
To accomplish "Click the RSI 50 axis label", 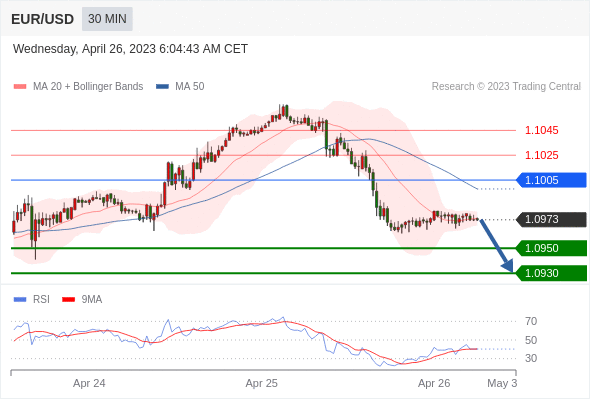I will pyautogui.click(x=531, y=340).
